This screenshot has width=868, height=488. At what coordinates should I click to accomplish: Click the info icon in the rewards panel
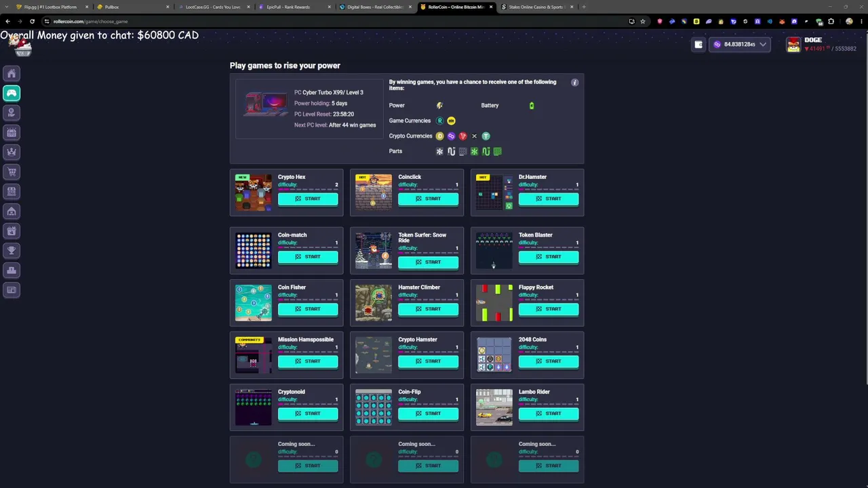(x=574, y=83)
